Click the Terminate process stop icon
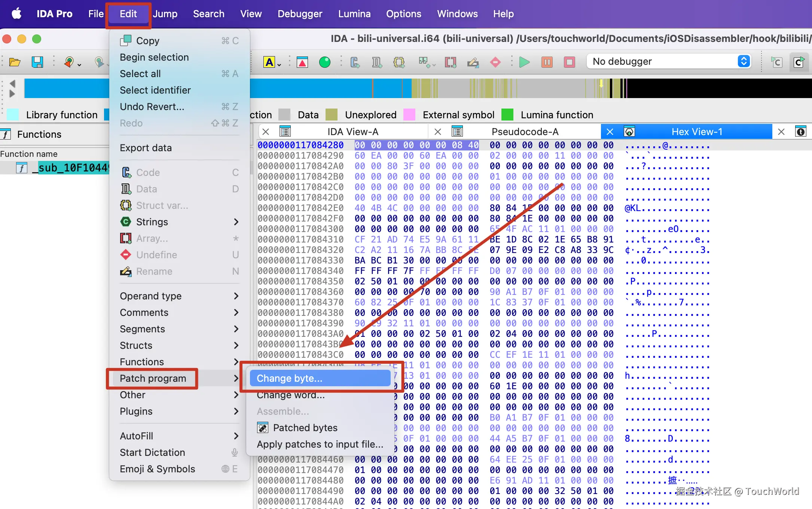The image size is (812, 509). coord(569,62)
